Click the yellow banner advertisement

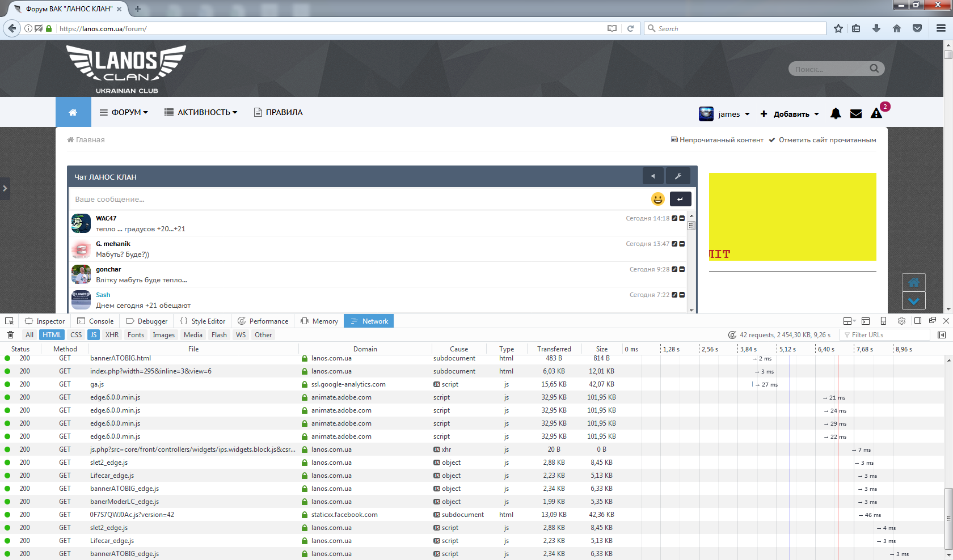[792, 217]
